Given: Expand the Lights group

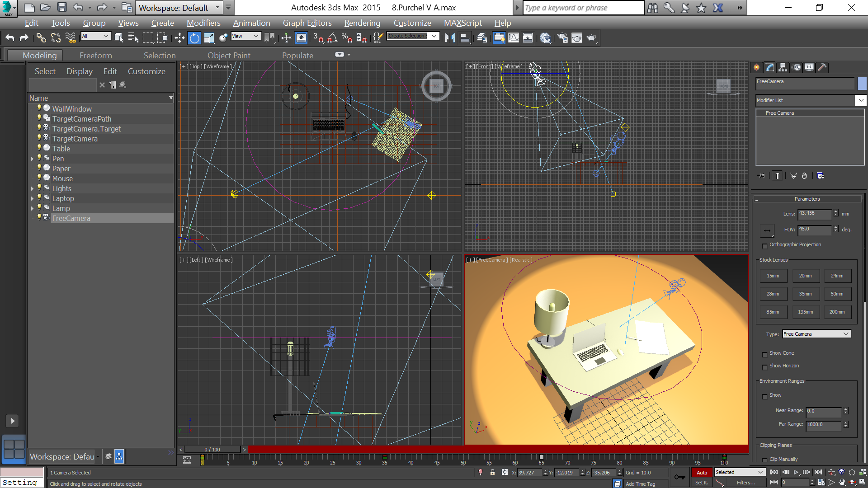Looking at the screenshot, I should (x=32, y=189).
